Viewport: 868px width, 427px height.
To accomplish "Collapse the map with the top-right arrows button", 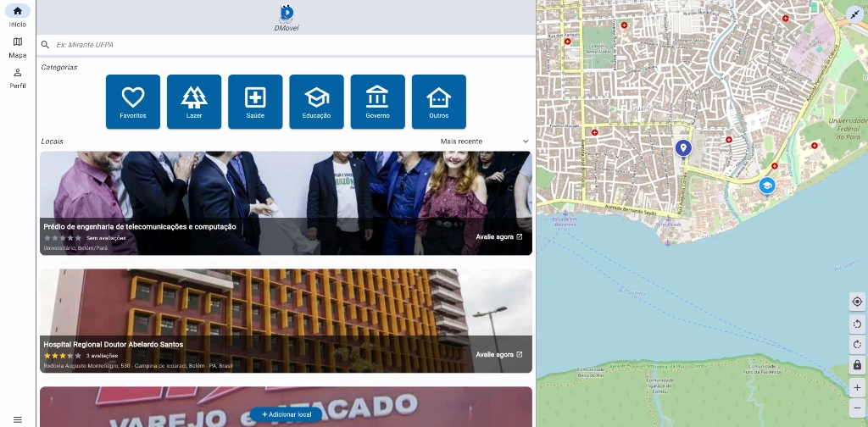I will pyautogui.click(x=855, y=15).
